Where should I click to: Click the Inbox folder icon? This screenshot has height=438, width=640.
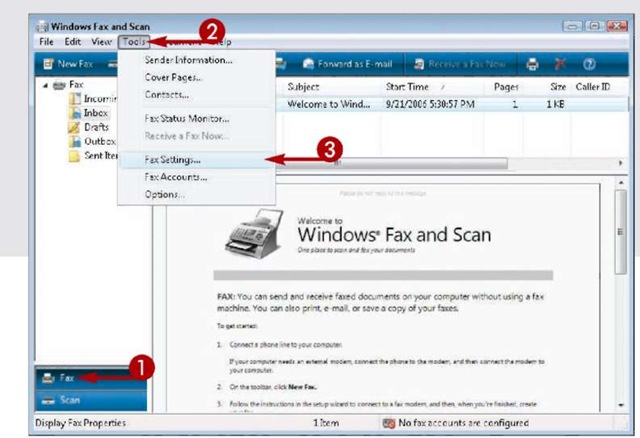tap(75, 113)
